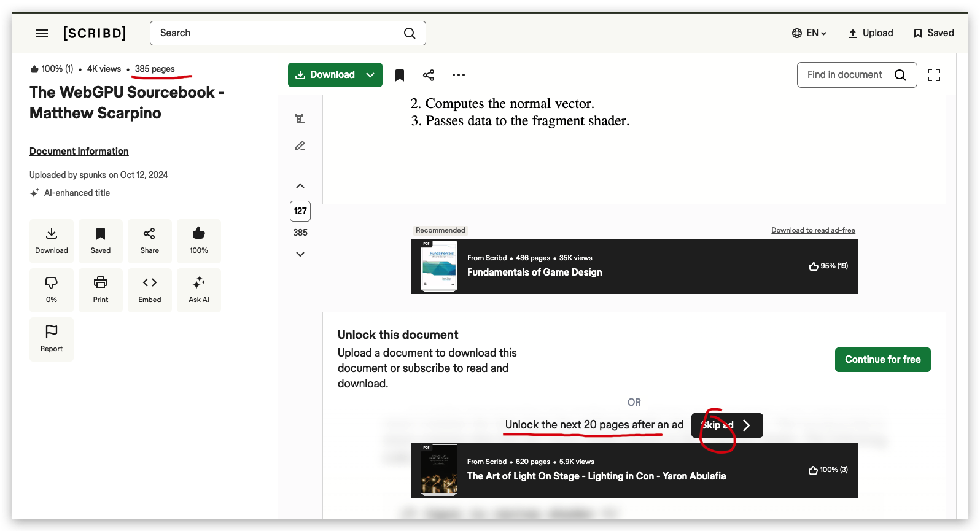Go to previous page with up chevron
The height and width of the screenshot is (531, 980).
[x=300, y=186]
